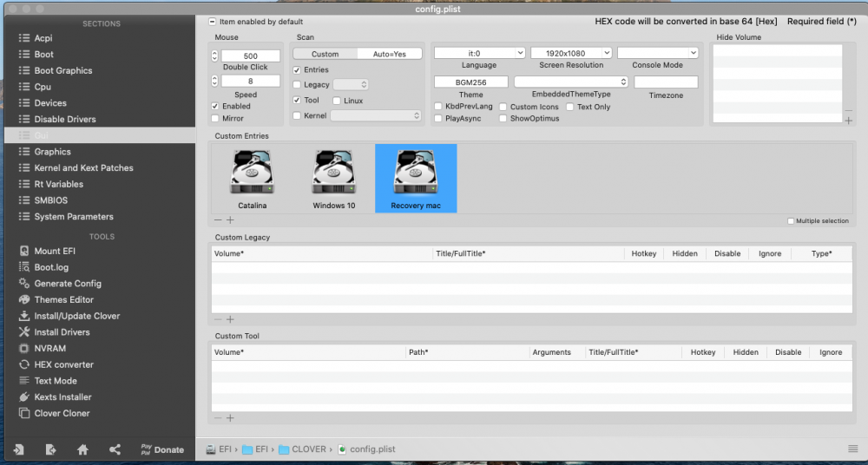Click the PayPal Donate button
This screenshot has width=868, height=465.
pos(162,449)
